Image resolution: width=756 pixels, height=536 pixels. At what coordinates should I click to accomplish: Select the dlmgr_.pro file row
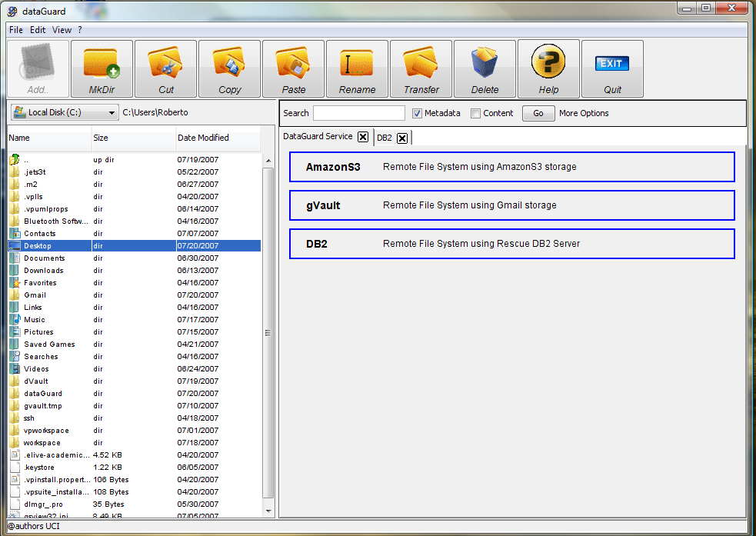pos(135,504)
